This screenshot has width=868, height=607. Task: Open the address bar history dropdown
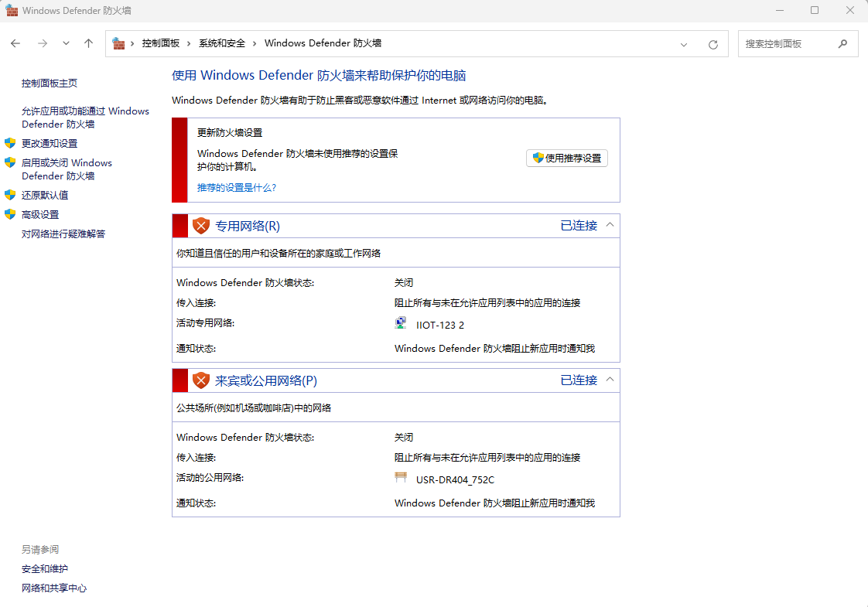[684, 44]
